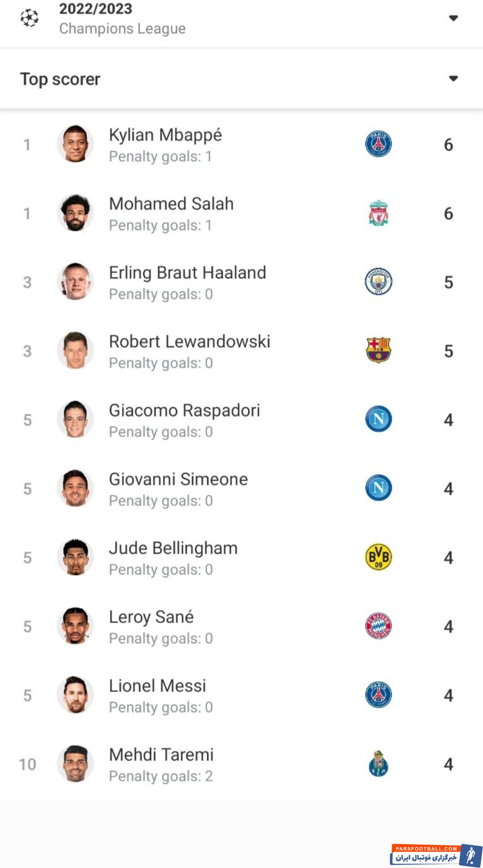Image resolution: width=483 pixels, height=868 pixels.
Task: Click the Bayern Munich crest icon
Action: 378,626
